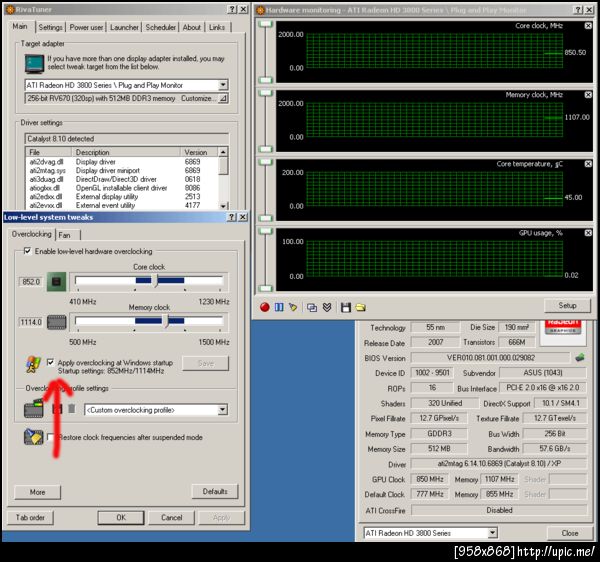The height and width of the screenshot is (562, 600).
Task: Click the Setup button in hardware monitoring
Action: pos(567,305)
